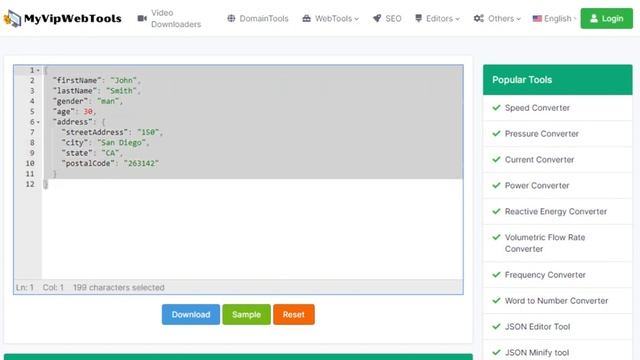Click the "streetAddress" key on line 7

[x=95, y=132]
